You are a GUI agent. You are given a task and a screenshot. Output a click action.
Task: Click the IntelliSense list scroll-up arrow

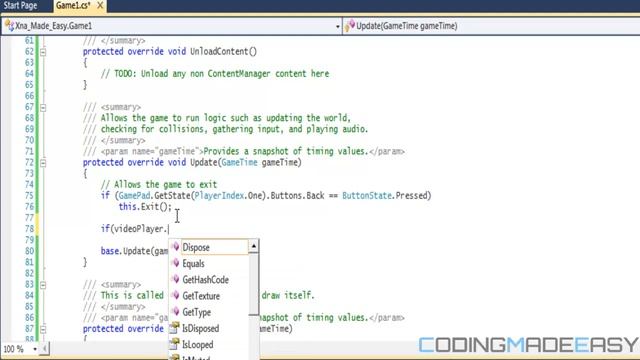tap(253, 246)
